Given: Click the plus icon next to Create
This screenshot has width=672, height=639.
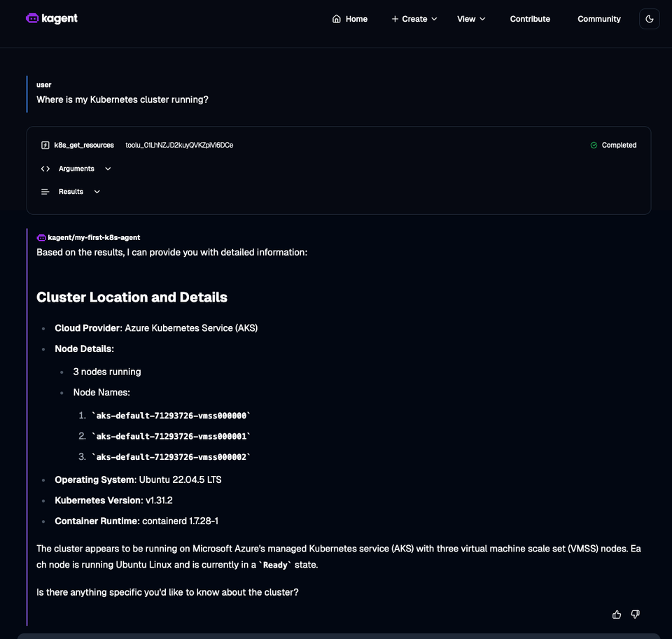Looking at the screenshot, I should pyautogui.click(x=395, y=19).
